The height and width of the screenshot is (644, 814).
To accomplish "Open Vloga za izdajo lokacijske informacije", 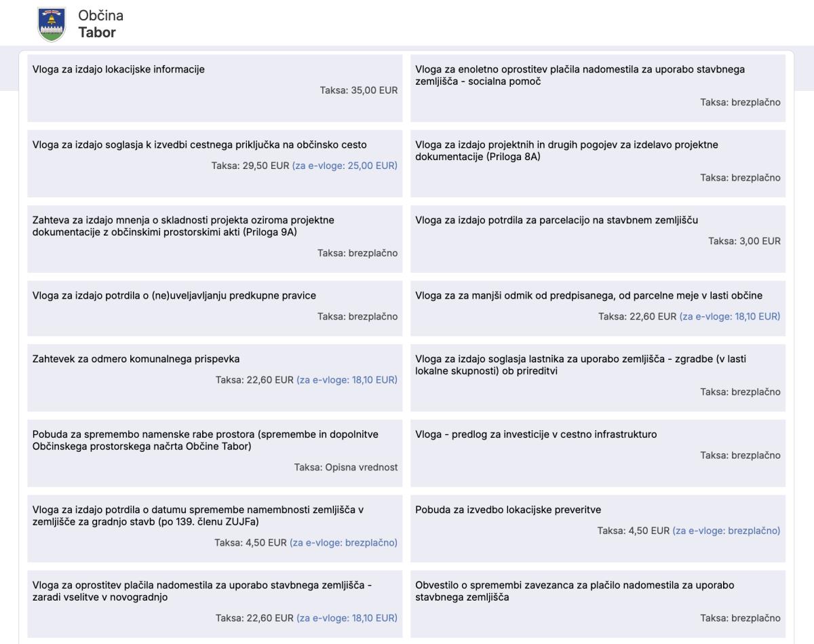I will click(x=119, y=69).
